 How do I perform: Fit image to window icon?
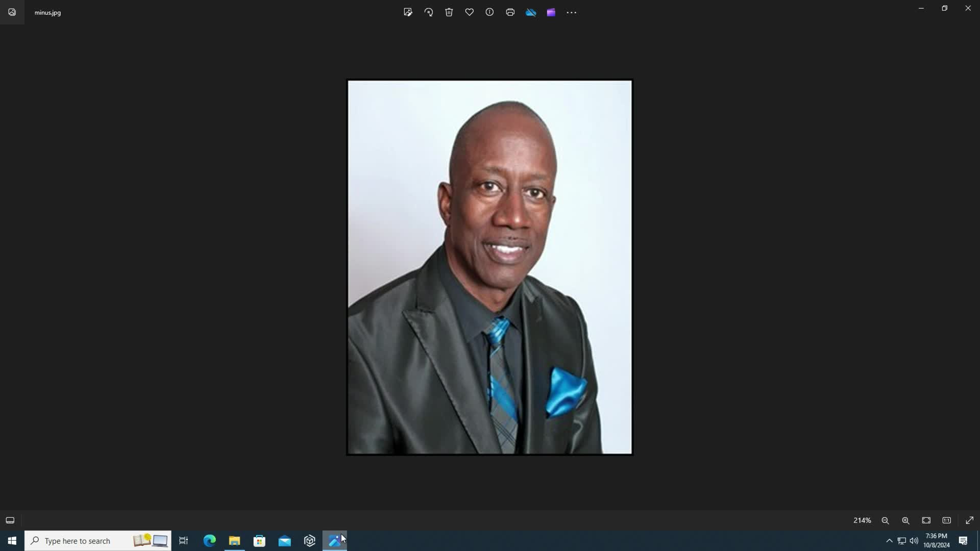click(926, 520)
